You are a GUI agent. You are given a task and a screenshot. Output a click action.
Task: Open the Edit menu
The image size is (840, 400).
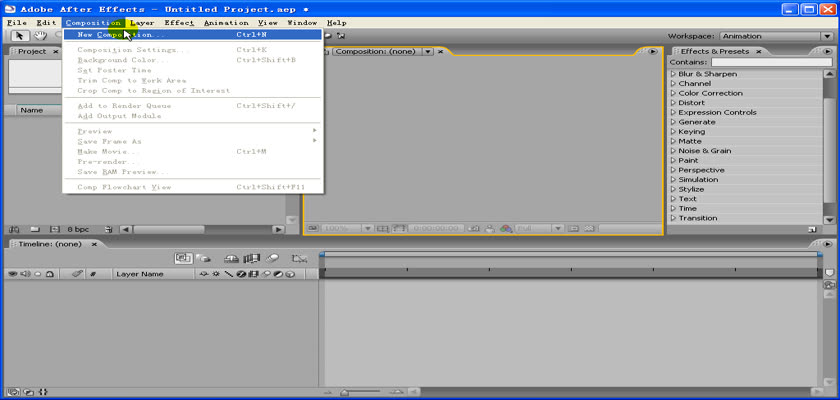(x=47, y=23)
